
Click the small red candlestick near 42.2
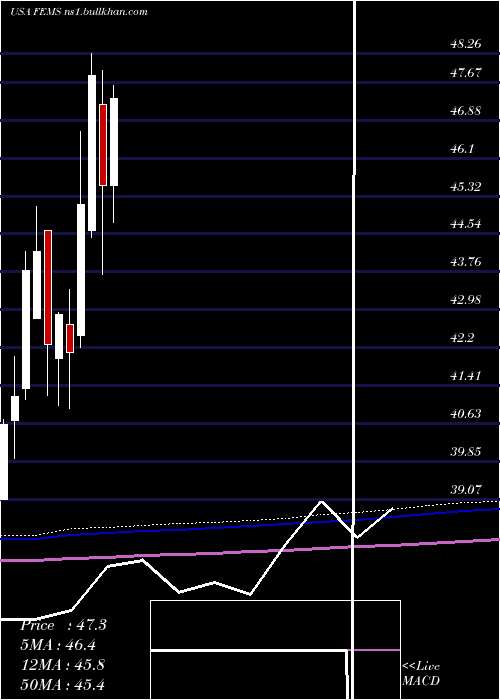(70, 338)
